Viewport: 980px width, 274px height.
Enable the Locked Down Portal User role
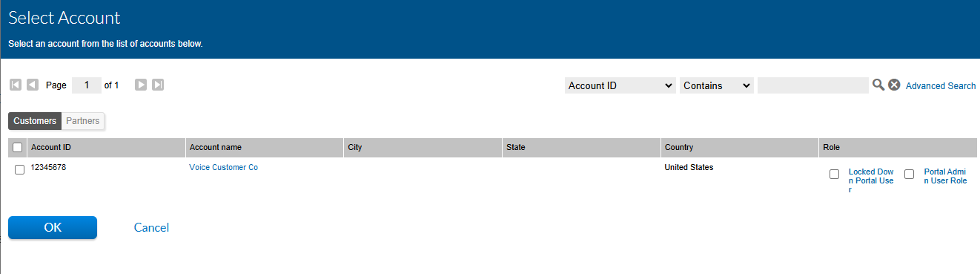pos(835,174)
